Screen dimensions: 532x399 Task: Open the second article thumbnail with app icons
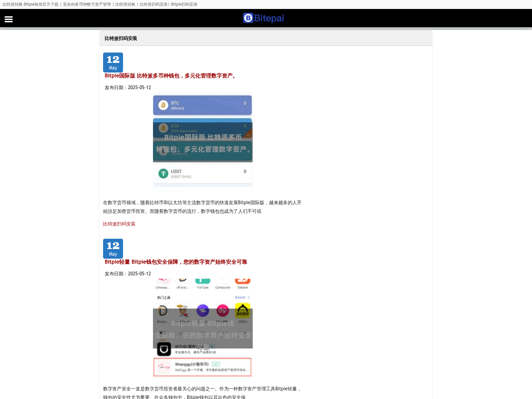(203, 329)
